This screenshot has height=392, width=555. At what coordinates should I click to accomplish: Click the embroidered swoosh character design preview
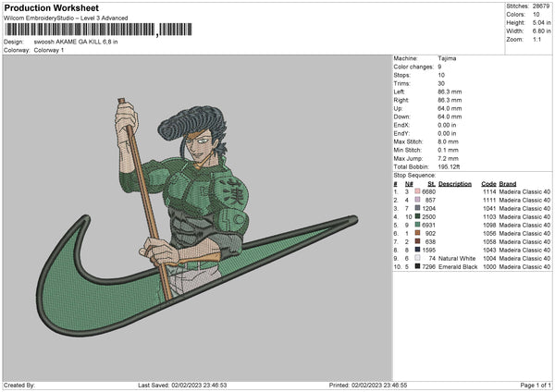197,216
